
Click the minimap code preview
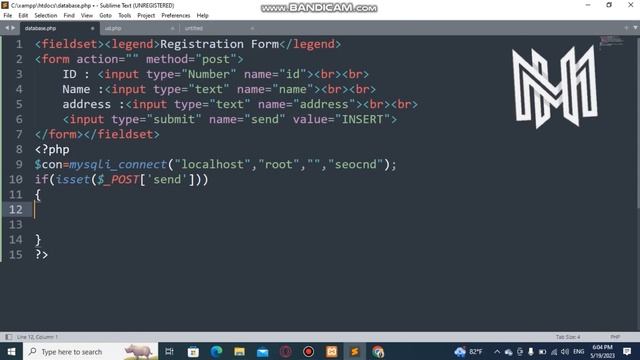pos(611,42)
